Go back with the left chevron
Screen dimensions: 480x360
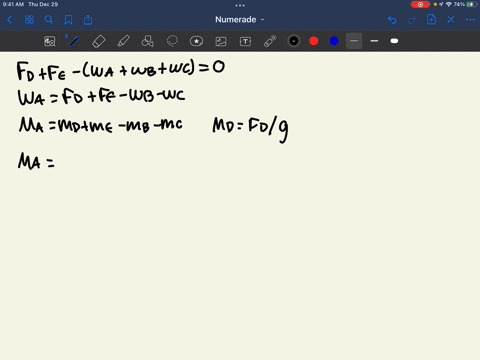click(x=9, y=20)
